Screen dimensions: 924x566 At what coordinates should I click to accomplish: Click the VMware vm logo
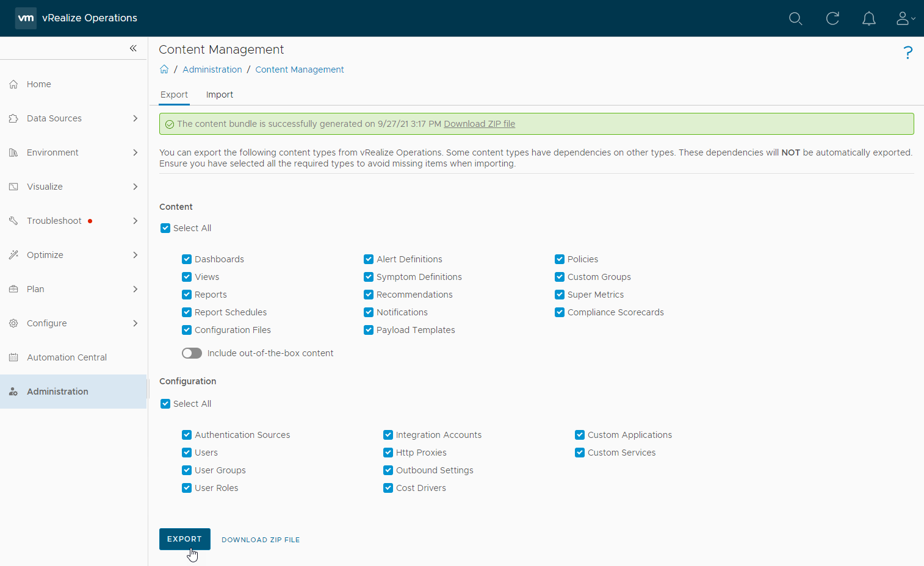(x=26, y=18)
